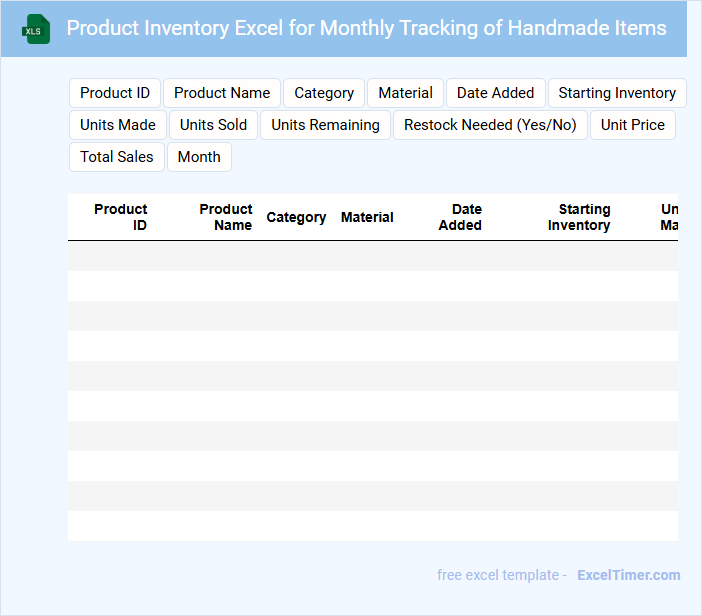The image size is (702, 616).
Task: Select the Product Name tag
Action: pos(222,93)
